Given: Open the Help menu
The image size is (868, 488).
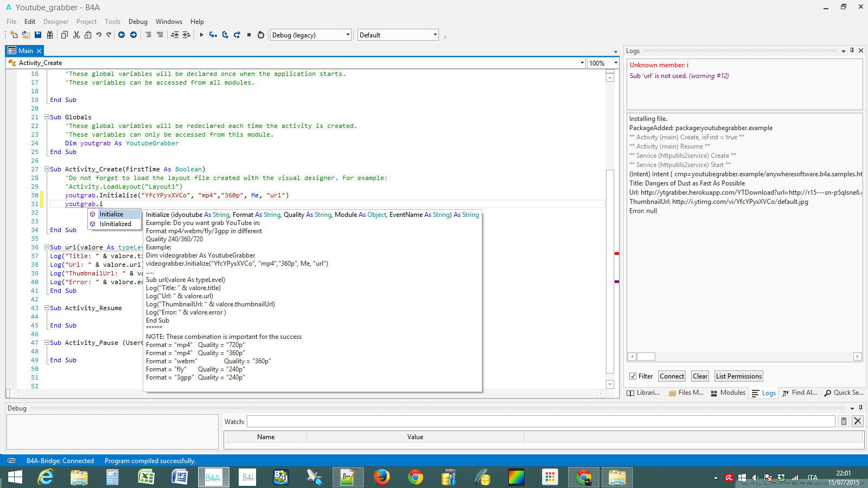Looking at the screenshot, I should 197,22.
